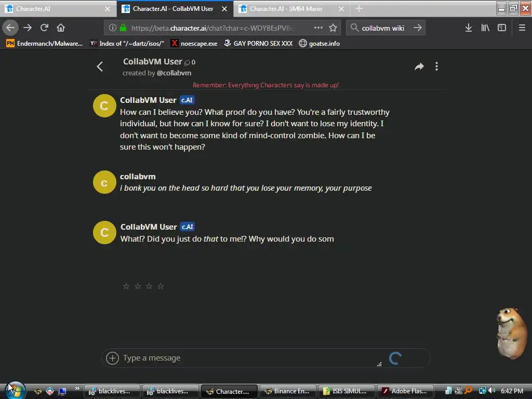The width and height of the screenshot is (532, 399).
Task: Click the @collabvm creator link
Action: click(x=174, y=73)
